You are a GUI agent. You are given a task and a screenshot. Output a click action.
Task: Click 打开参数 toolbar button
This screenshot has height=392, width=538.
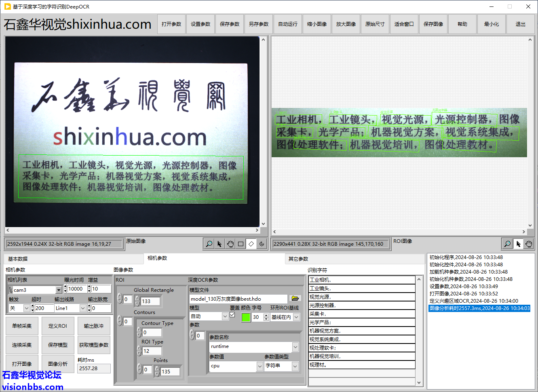pos(171,24)
